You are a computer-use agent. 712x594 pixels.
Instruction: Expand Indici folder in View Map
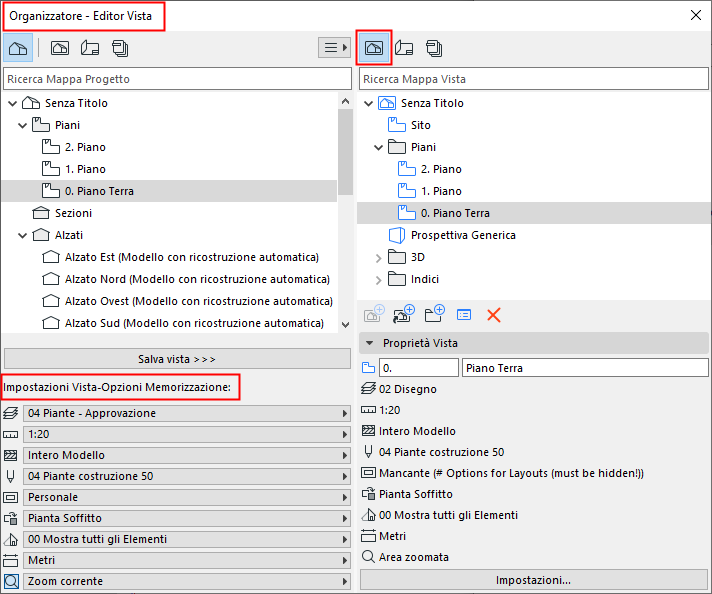pos(378,279)
